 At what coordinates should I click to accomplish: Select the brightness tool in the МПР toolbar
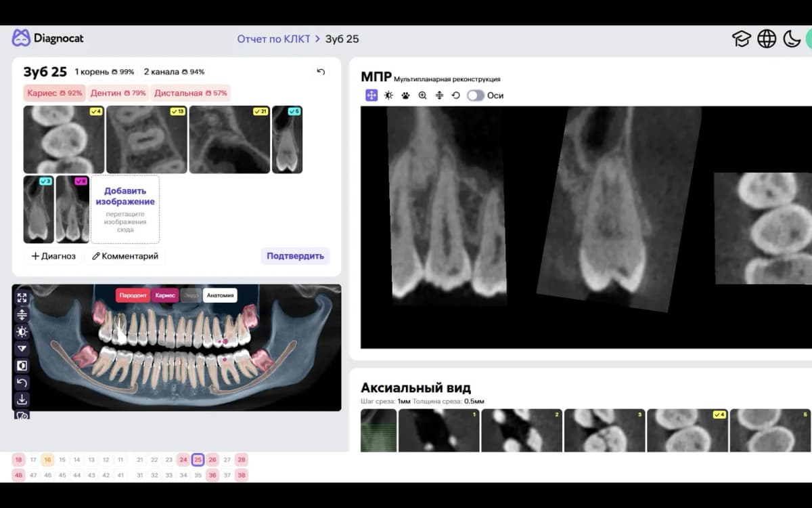pyautogui.click(x=388, y=96)
